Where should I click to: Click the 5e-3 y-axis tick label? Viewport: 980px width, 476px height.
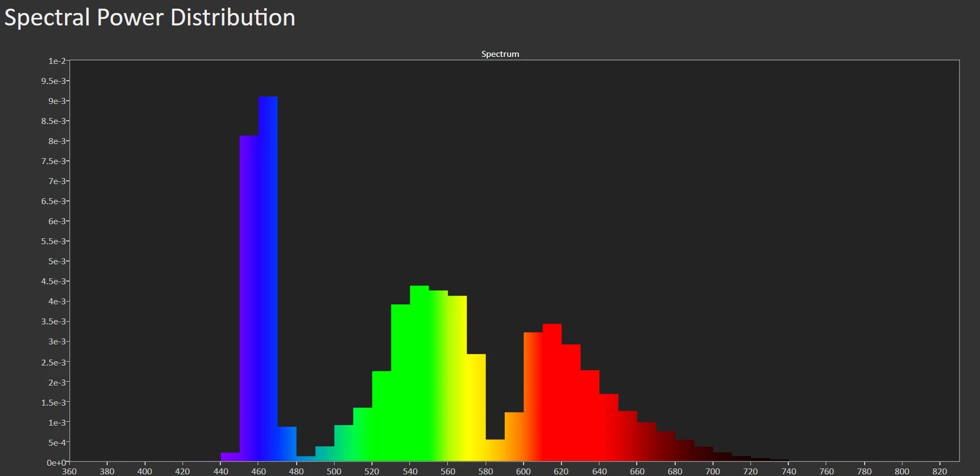pos(56,262)
